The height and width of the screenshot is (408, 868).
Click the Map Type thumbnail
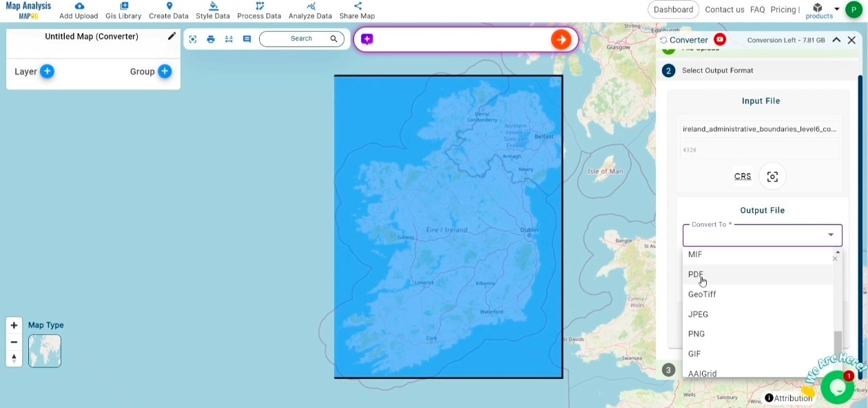point(45,351)
